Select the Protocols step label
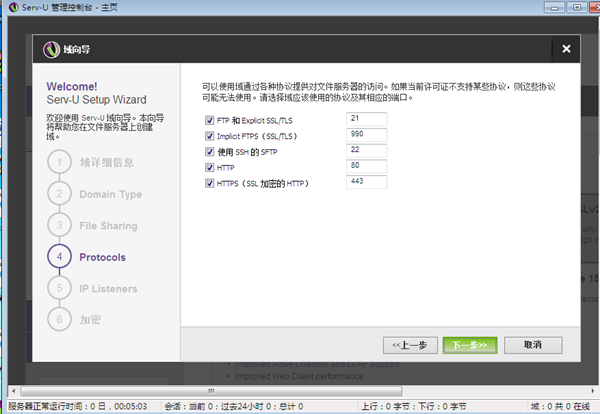This screenshot has width=600, height=414. [103, 257]
